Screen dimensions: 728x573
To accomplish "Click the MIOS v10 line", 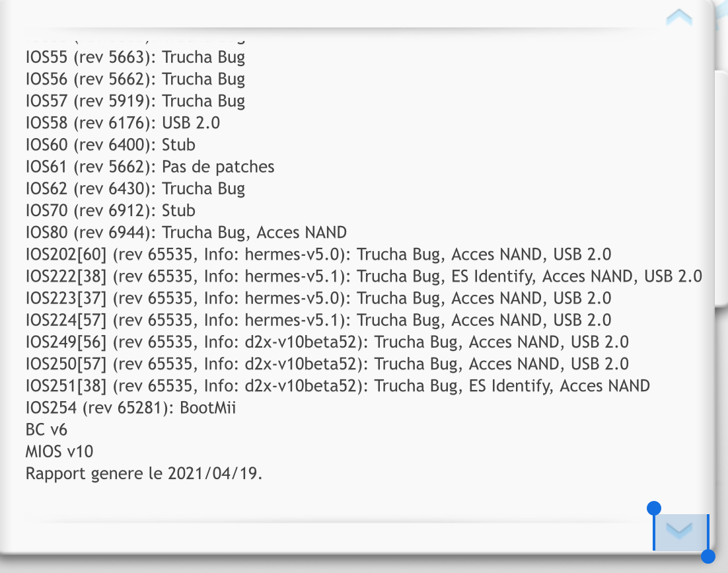I will pyautogui.click(x=59, y=452).
